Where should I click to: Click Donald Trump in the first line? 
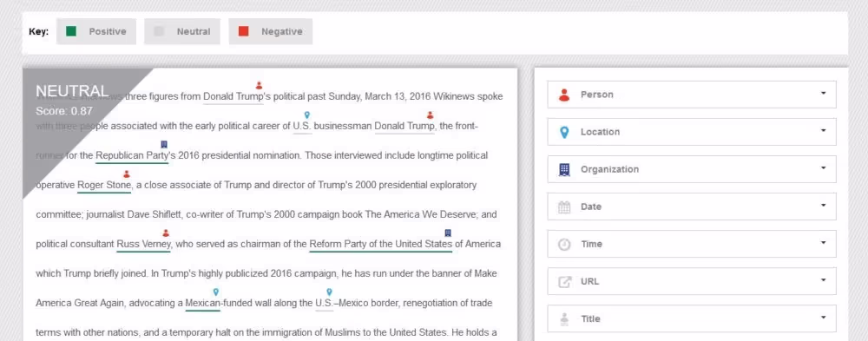pyautogui.click(x=233, y=96)
